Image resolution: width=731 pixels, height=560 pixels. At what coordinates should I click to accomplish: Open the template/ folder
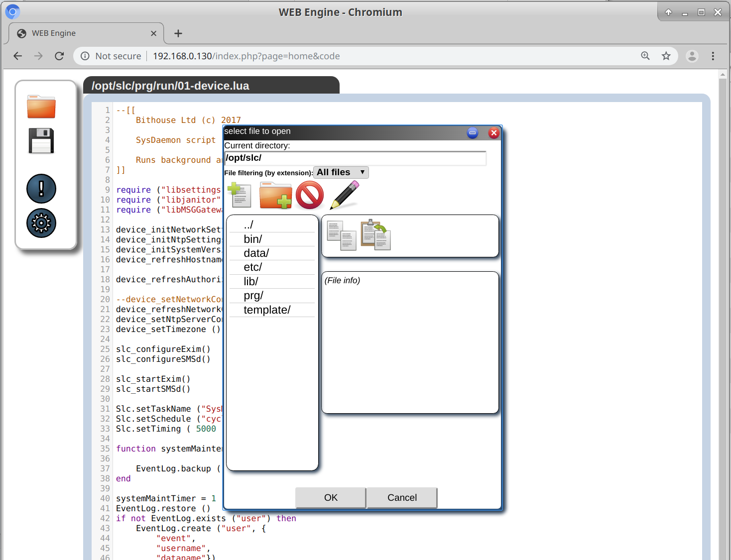(272, 310)
